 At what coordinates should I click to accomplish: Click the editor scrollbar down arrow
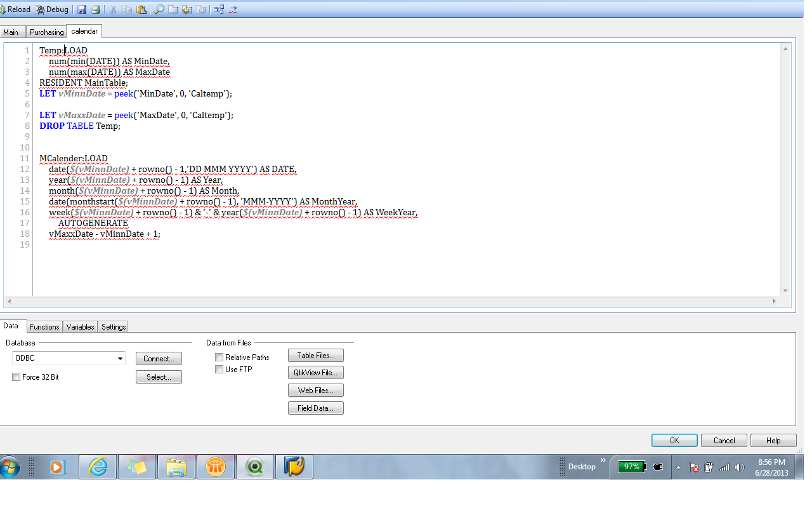pyautogui.click(x=785, y=290)
